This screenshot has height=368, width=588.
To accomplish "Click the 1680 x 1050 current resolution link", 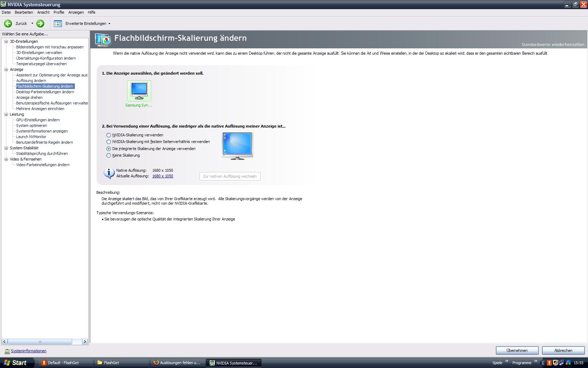I will tap(163, 176).
